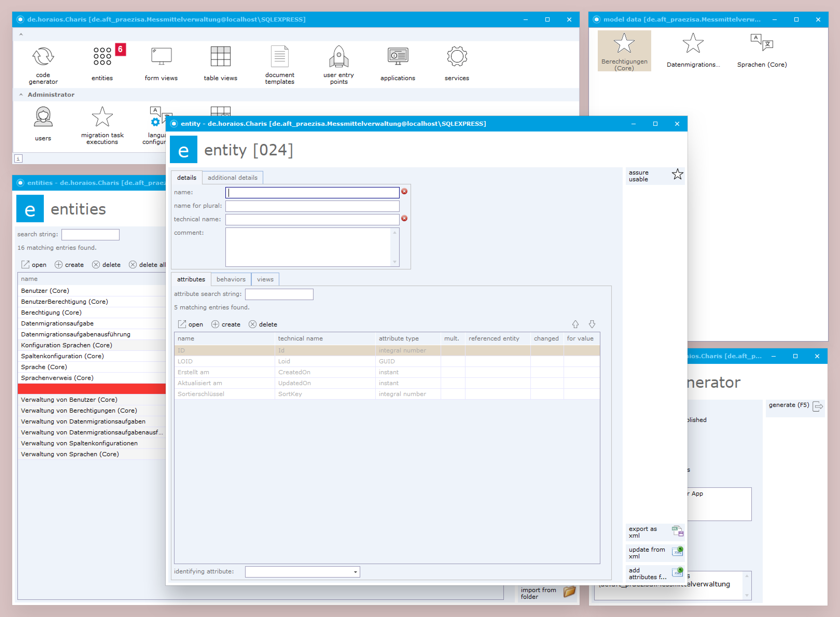Select LOID attribute row
The height and width of the screenshot is (617, 840).
point(387,361)
